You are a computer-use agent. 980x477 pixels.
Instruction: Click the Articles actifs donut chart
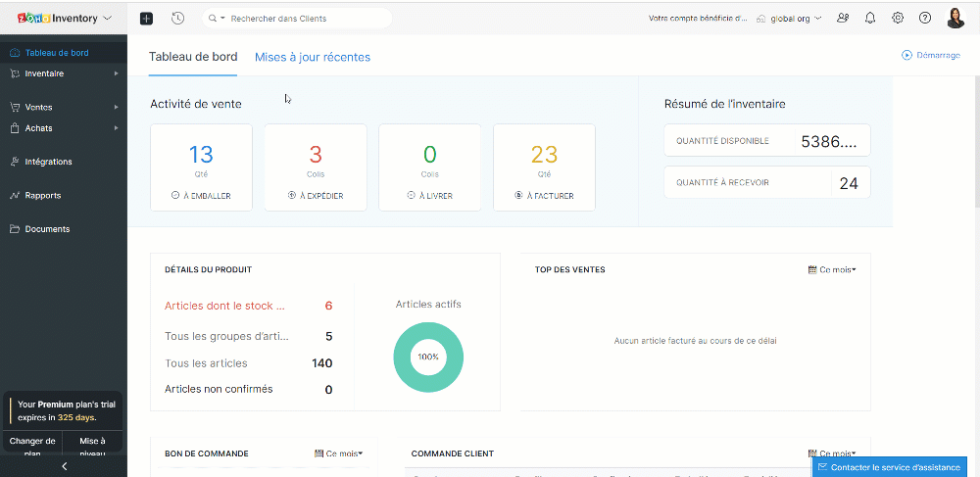428,358
